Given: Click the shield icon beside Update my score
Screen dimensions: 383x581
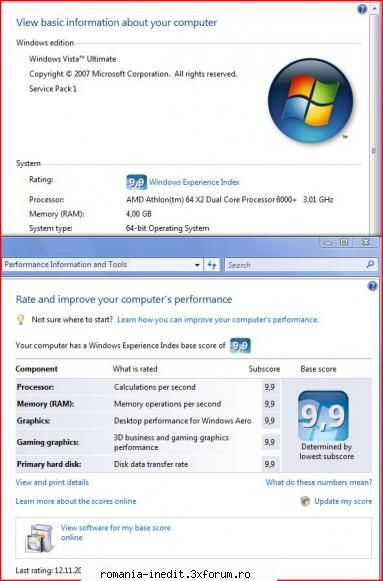Looking at the screenshot, I should click(305, 501).
